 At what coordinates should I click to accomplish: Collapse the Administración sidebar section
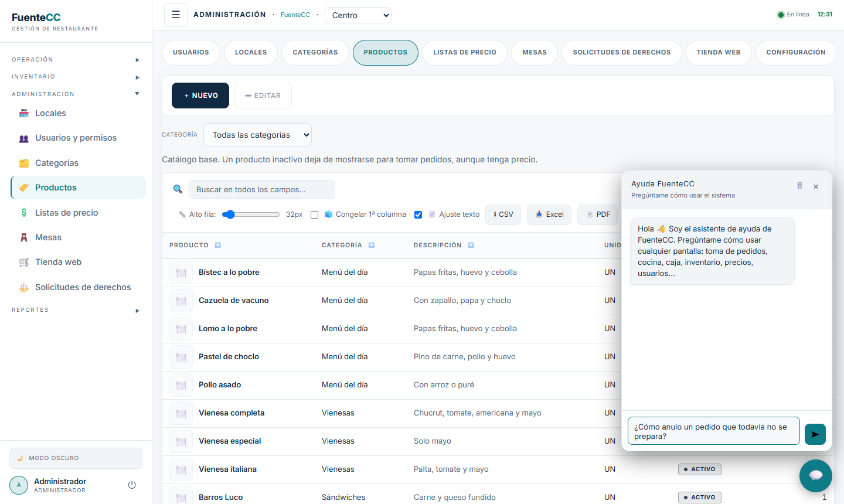click(76, 94)
